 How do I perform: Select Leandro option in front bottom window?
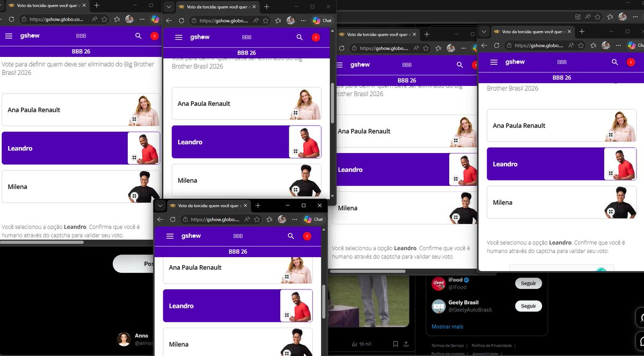238,306
